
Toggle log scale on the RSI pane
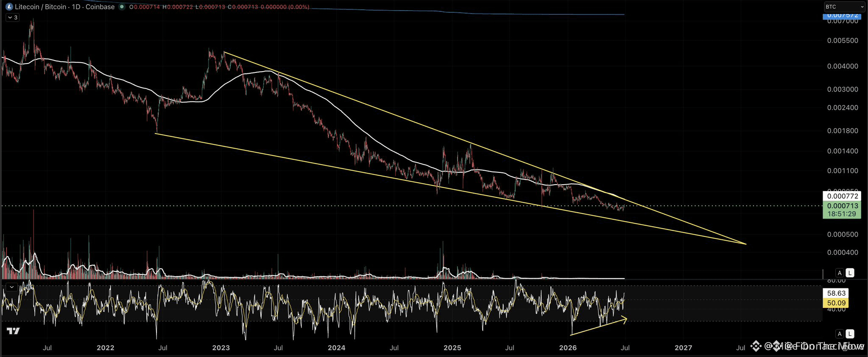click(x=850, y=334)
